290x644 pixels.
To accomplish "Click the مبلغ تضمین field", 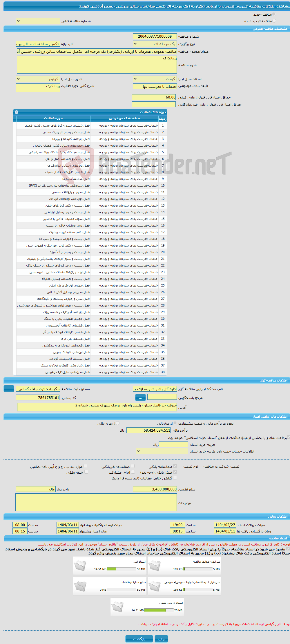I will [x=155, y=489].
